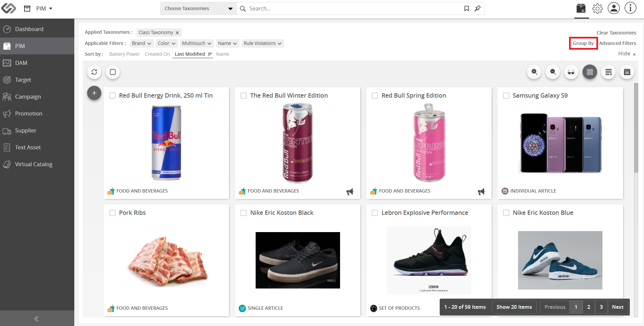Click the pin icon in search bar
This screenshot has width=644, height=326.
(x=478, y=8)
